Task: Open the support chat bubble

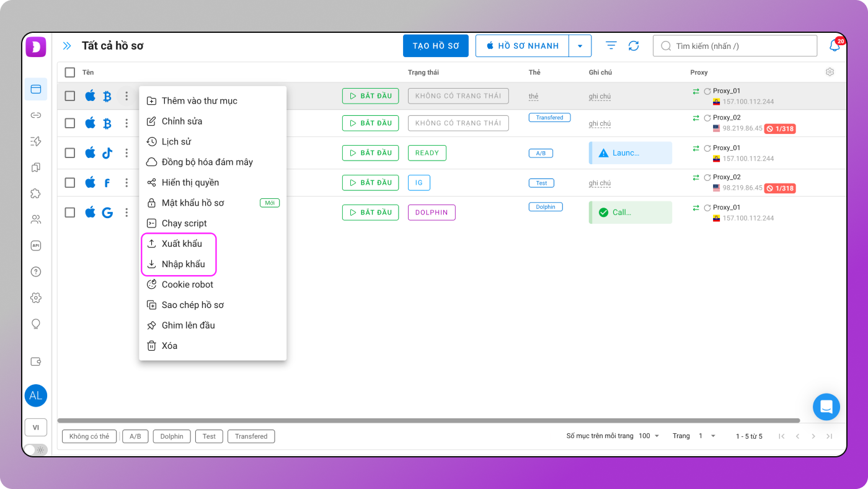Action: coord(826,407)
